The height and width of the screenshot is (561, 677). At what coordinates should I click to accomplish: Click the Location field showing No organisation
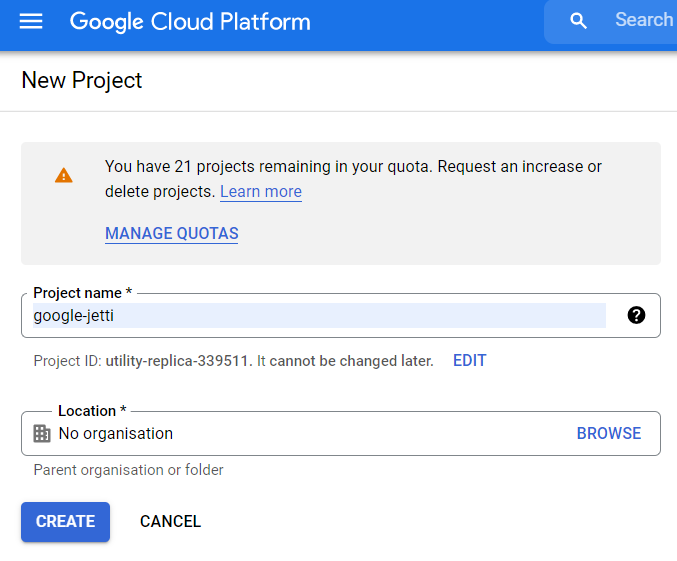click(x=341, y=433)
